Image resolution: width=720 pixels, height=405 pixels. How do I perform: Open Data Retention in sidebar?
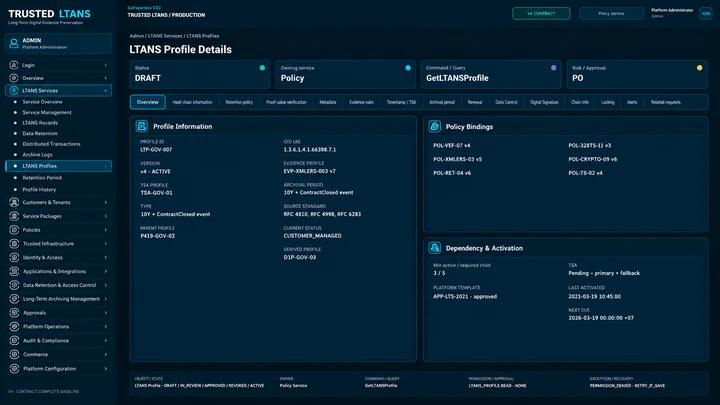[40, 134]
